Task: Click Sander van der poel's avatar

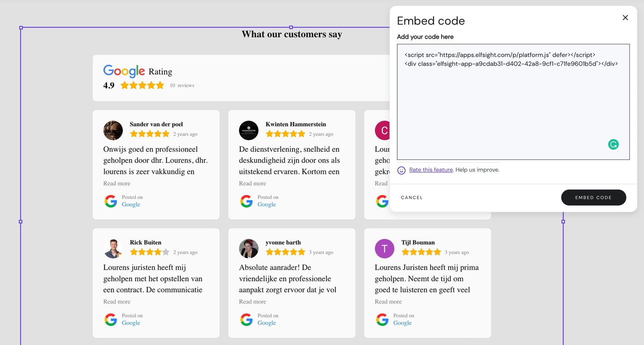Action: point(113,130)
